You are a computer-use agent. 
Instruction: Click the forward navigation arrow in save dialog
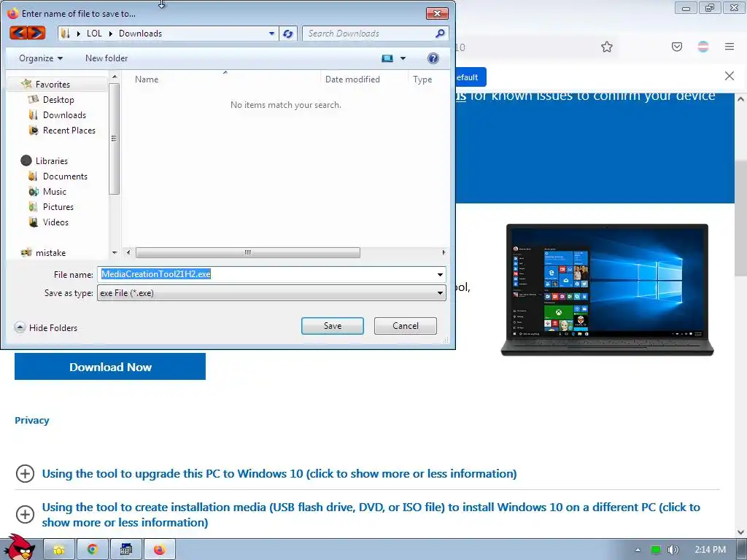click(x=36, y=33)
